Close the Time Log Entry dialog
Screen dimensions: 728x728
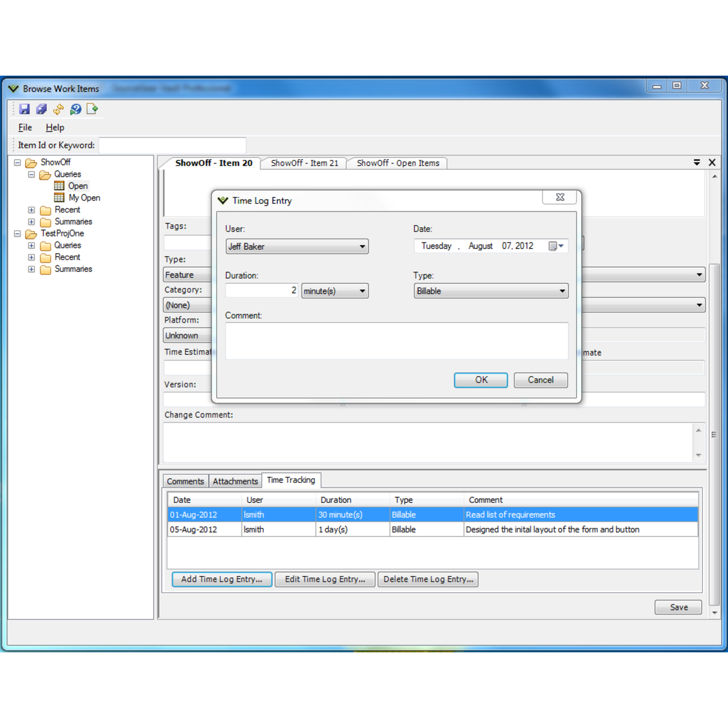560,197
